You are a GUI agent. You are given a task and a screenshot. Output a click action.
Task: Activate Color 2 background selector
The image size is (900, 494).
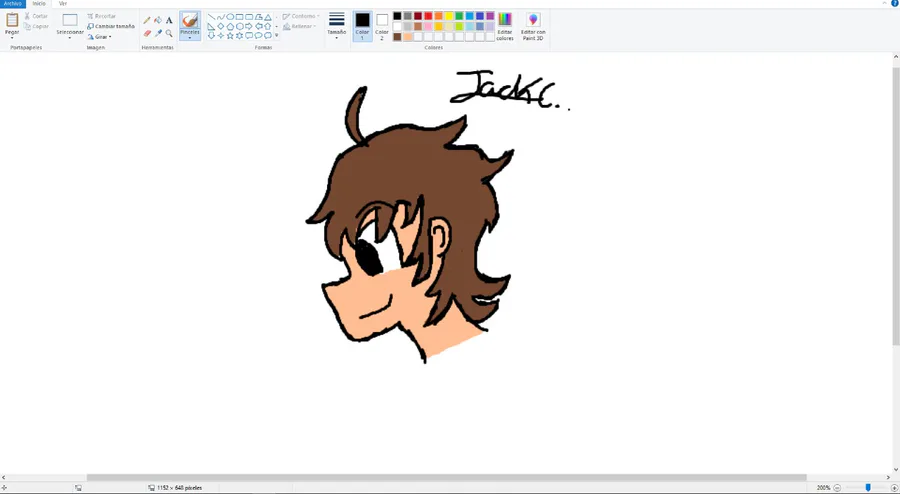tap(382, 26)
